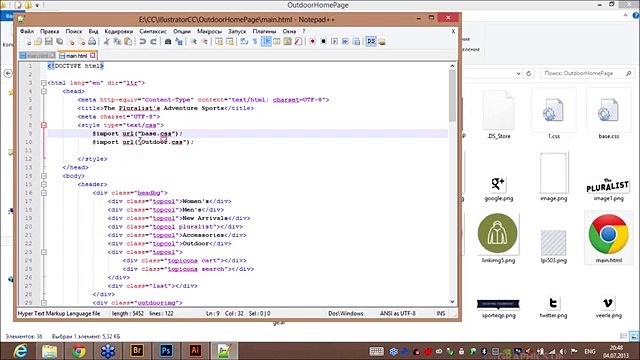Open Internet Explorer from the taskbar
The height and width of the screenshot is (360, 640).
(x=20, y=351)
